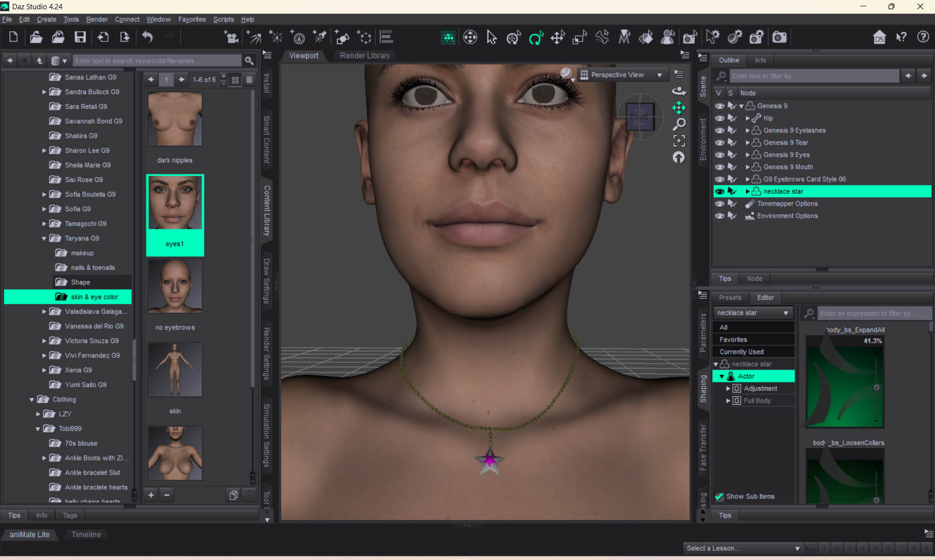935x560 pixels.
Task: Open the Perspective View dropdown
Action: tap(623, 75)
